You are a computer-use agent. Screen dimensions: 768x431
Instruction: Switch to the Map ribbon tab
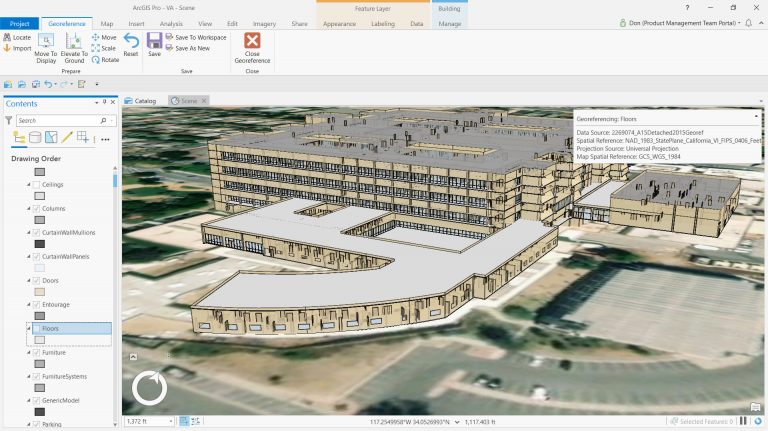(x=107, y=24)
